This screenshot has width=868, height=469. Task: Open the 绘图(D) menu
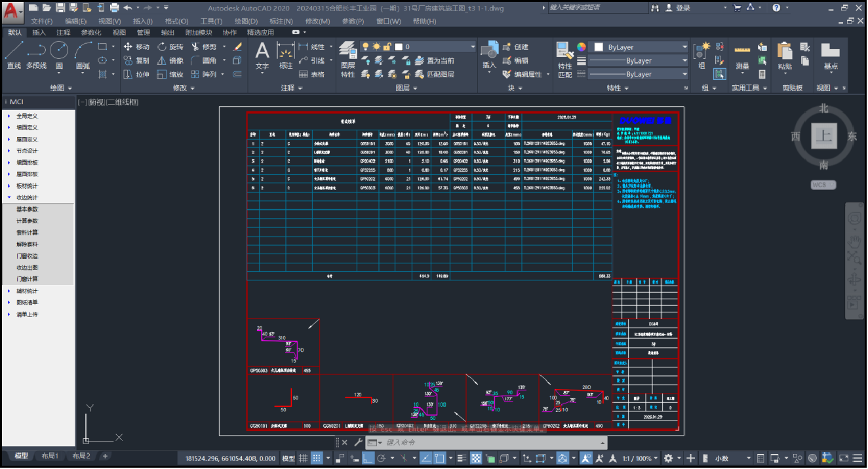(247, 21)
